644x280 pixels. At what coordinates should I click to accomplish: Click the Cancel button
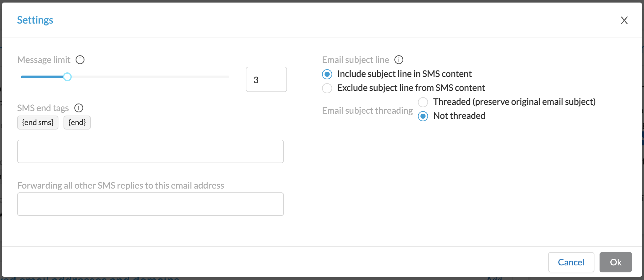(571, 262)
